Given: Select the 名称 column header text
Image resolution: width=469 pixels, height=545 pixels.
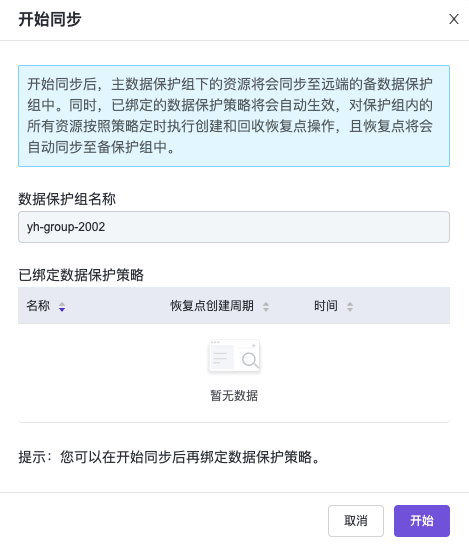Looking at the screenshot, I should click(38, 306).
